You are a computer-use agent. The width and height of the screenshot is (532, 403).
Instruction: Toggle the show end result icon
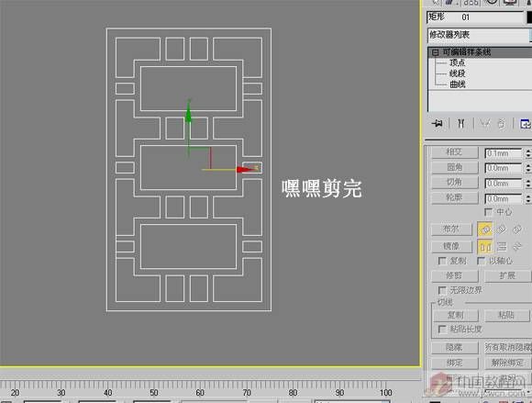pos(460,123)
